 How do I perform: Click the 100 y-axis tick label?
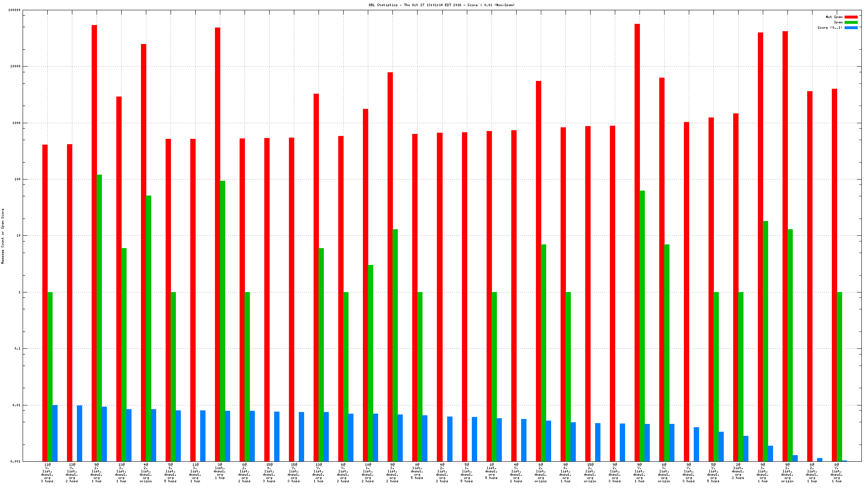[17, 180]
